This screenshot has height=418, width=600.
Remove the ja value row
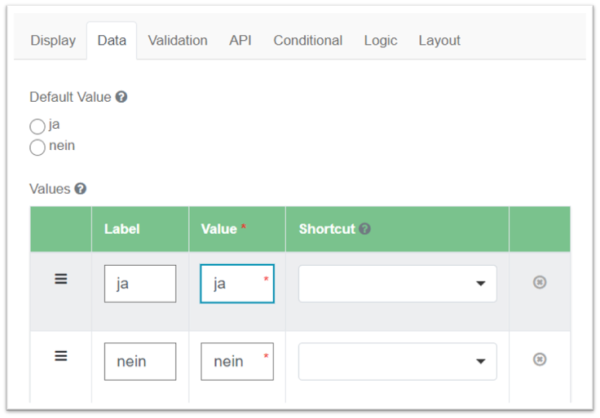[x=540, y=282]
